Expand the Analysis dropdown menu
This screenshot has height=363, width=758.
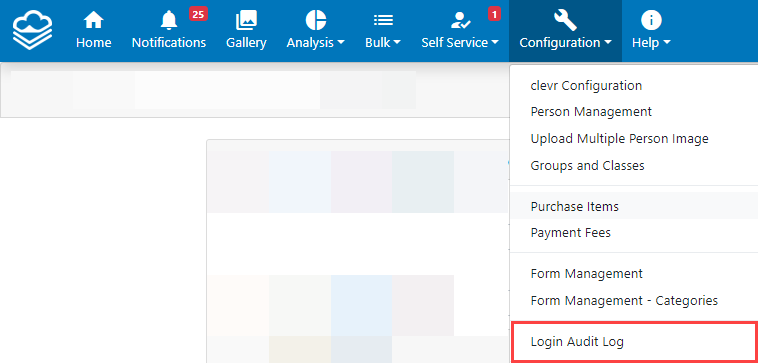[x=316, y=43]
